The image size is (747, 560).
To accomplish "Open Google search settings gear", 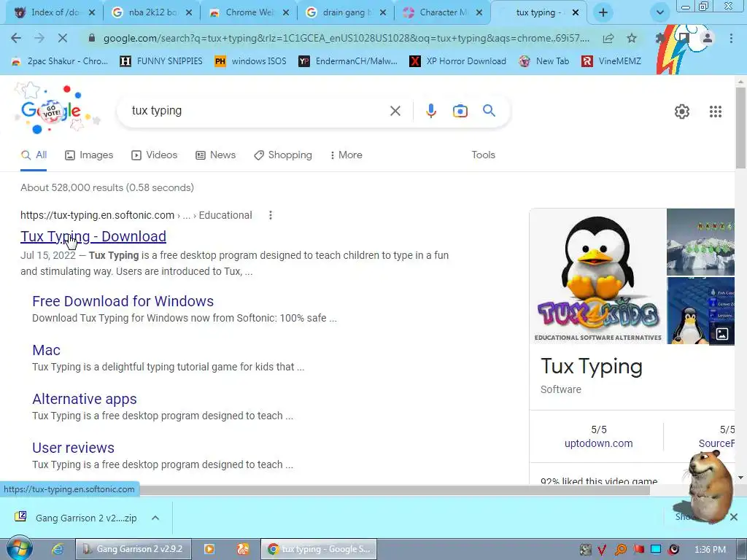I will [682, 112].
